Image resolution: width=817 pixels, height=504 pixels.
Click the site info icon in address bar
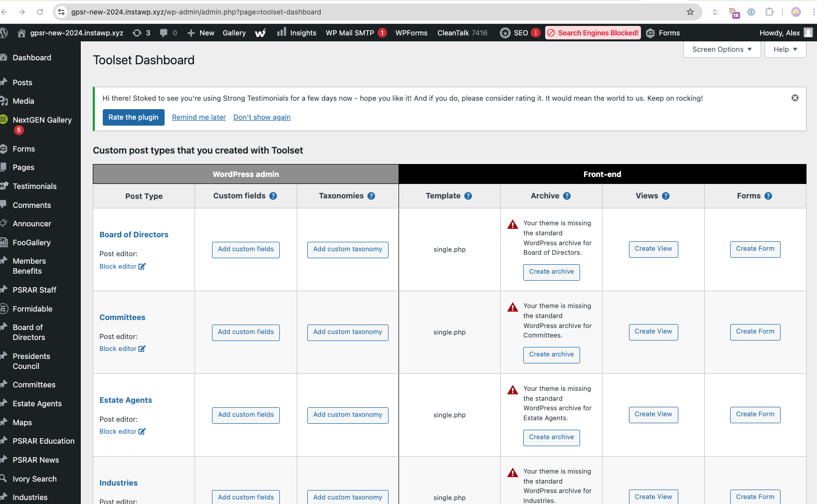(x=61, y=12)
